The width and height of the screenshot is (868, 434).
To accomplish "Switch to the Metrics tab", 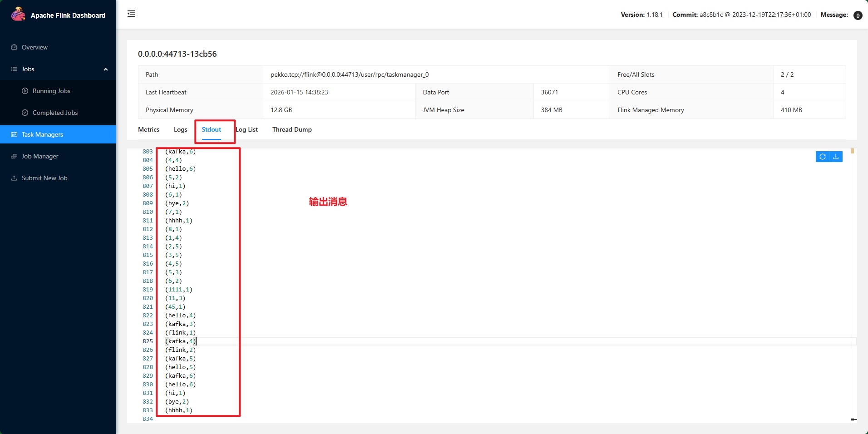I will click(x=148, y=129).
